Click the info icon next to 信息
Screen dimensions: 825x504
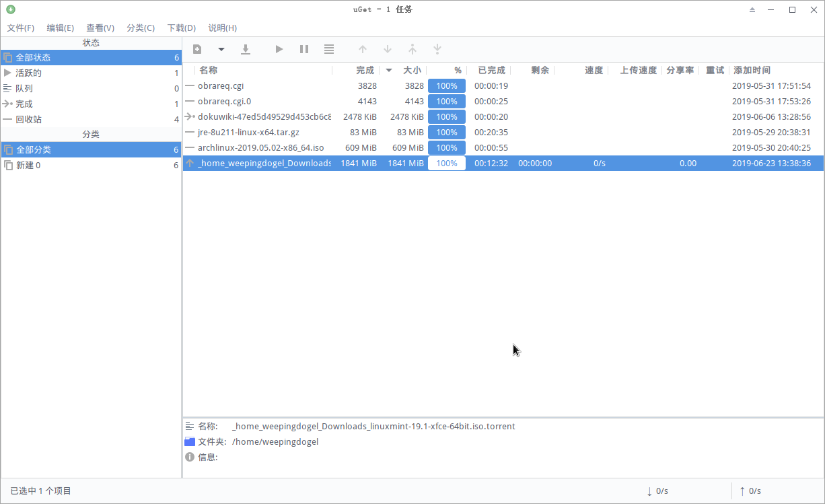[189, 457]
